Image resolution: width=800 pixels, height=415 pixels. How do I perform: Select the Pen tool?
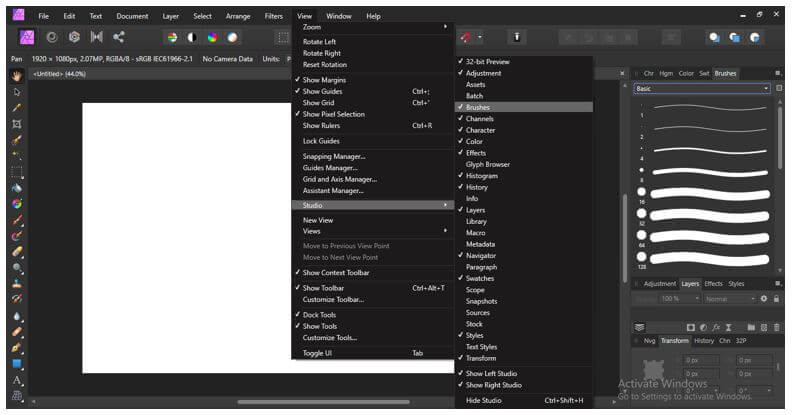pos(17,348)
